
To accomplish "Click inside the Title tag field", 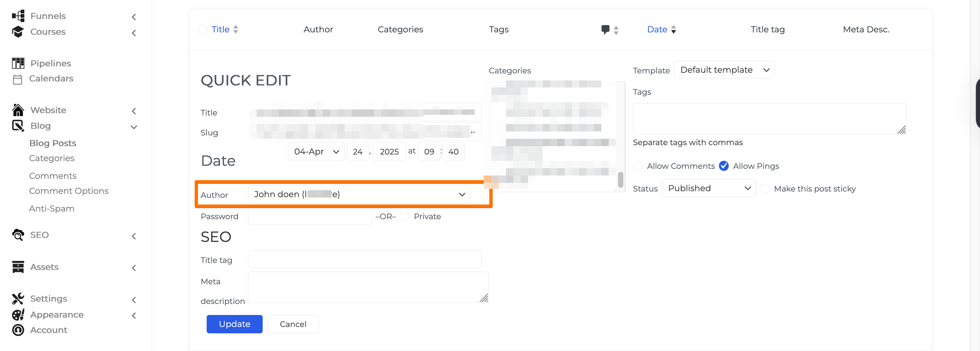I will (x=364, y=259).
